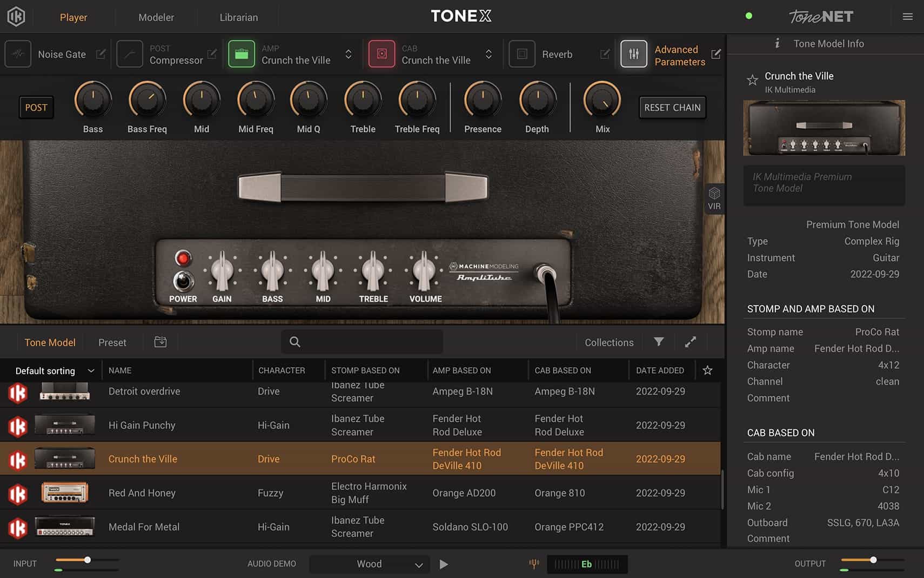Select the Tone Model tab
Screen dimensions: 924x578
(x=50, y=342)
